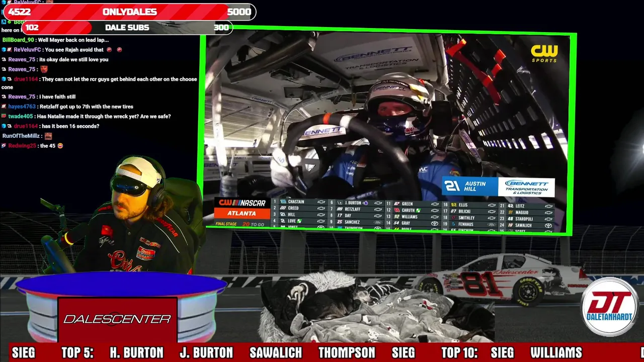Image resolution: width=644 pixels, height=362 pixels.
Task: Click BILICKI in position 17 on leaderboard
Action: point(465,212)
